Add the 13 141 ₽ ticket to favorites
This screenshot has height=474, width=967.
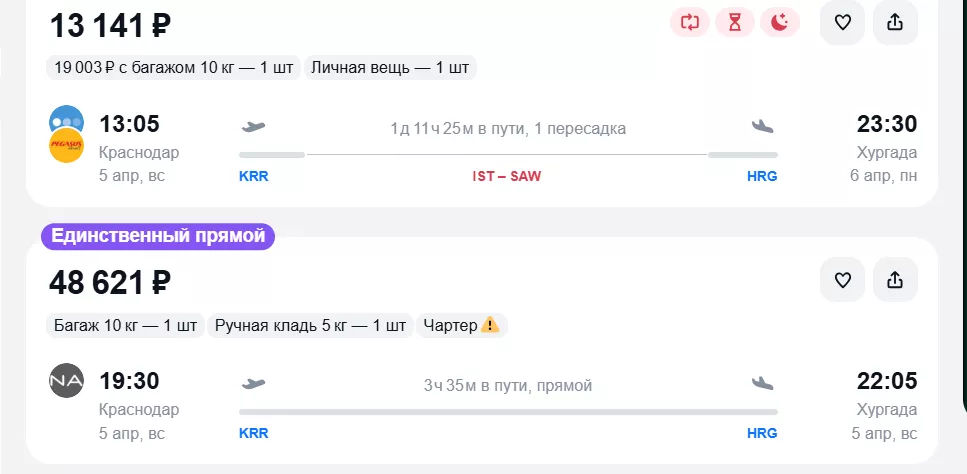(x=842, y=22)
